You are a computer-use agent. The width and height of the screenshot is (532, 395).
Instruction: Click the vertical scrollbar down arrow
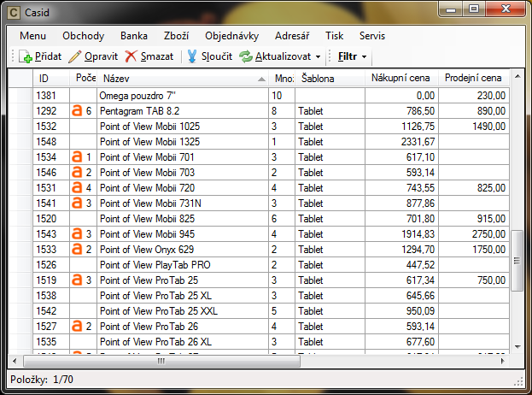tap(517, 347)
